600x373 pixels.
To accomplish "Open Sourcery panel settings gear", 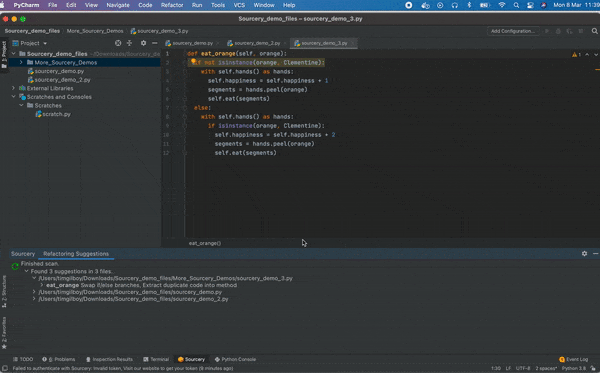I will pos(584,253).
